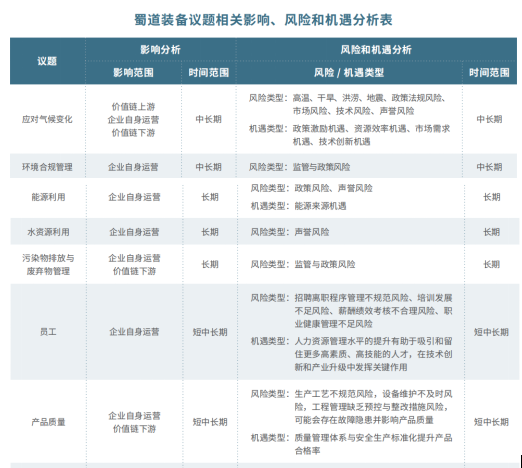Select rightmost "长期" in 污染物排放 row

tap(492, 264)
